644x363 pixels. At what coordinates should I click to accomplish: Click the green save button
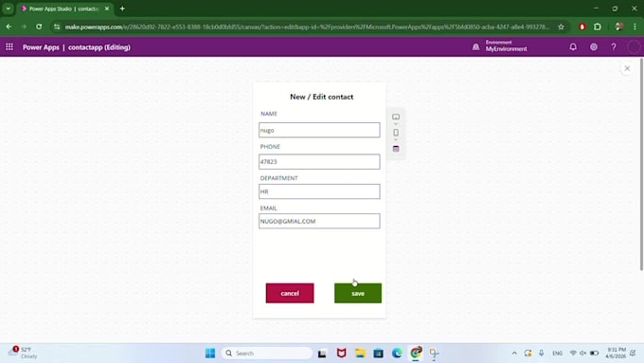pos(358,293)
